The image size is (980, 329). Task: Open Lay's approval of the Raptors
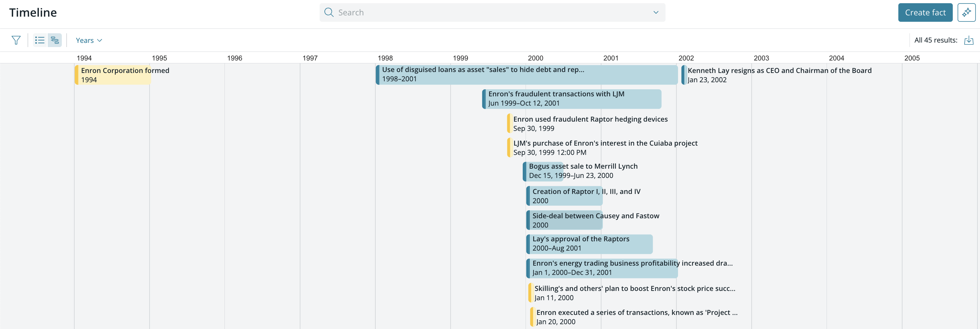coord(589,244)
